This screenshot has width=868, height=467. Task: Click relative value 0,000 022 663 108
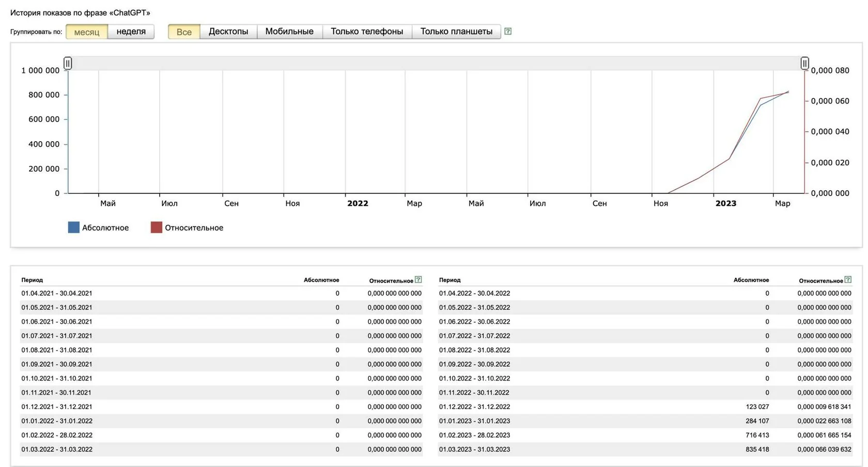824,421
